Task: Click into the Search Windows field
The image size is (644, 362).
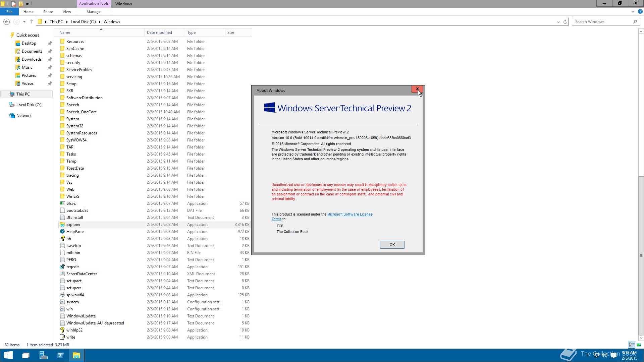Action: coord(606,22)
